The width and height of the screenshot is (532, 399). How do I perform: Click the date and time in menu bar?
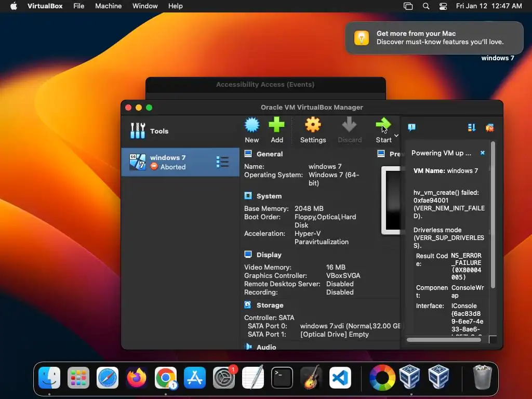pos(489,6)
